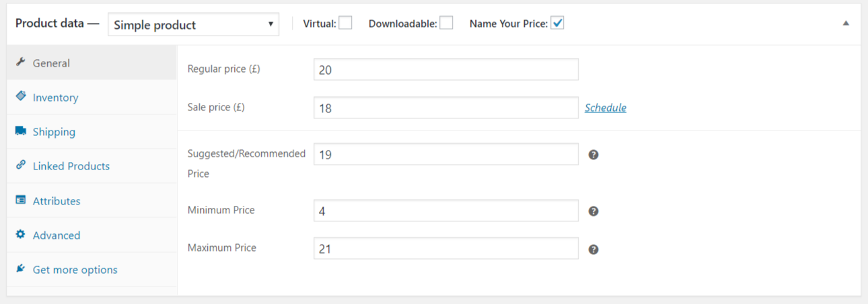Click the Schedule link for sale price
This screenshot has width=868, height=304.
pos(605,108)
